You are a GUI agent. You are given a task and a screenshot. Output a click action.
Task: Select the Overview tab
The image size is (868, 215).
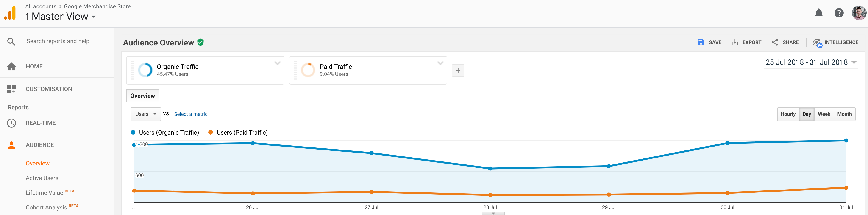[x=142, y=96]
